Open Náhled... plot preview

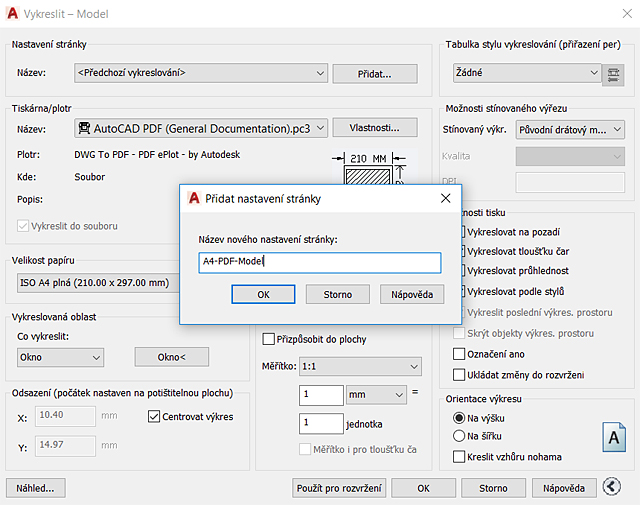36,488
